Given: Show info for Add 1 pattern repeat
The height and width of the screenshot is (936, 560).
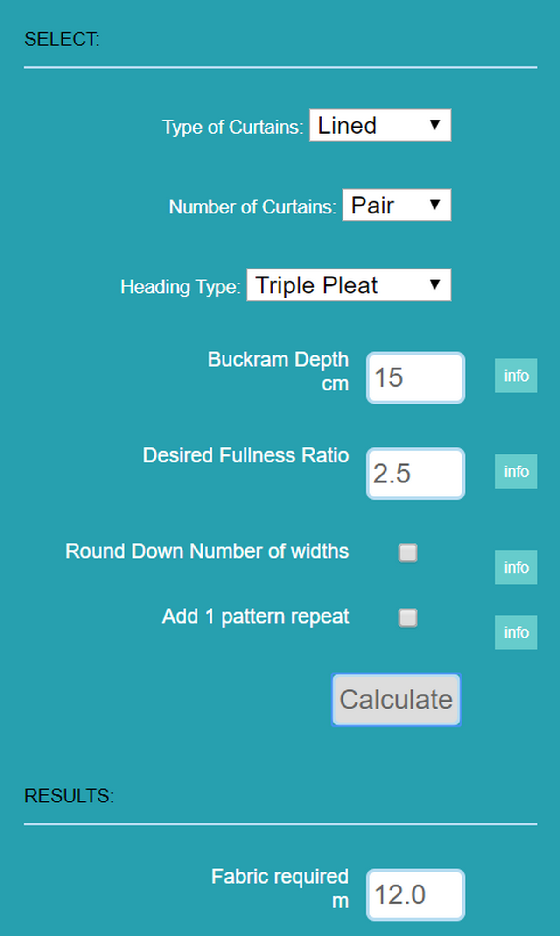Looking at the screenshot, I should pyautogui.click(x=516, y=632).
